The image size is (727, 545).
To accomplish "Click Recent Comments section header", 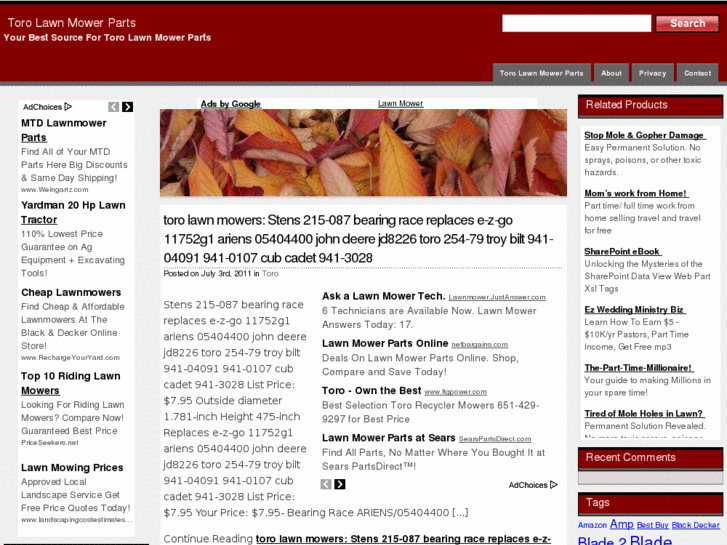I will click(650, 458).
